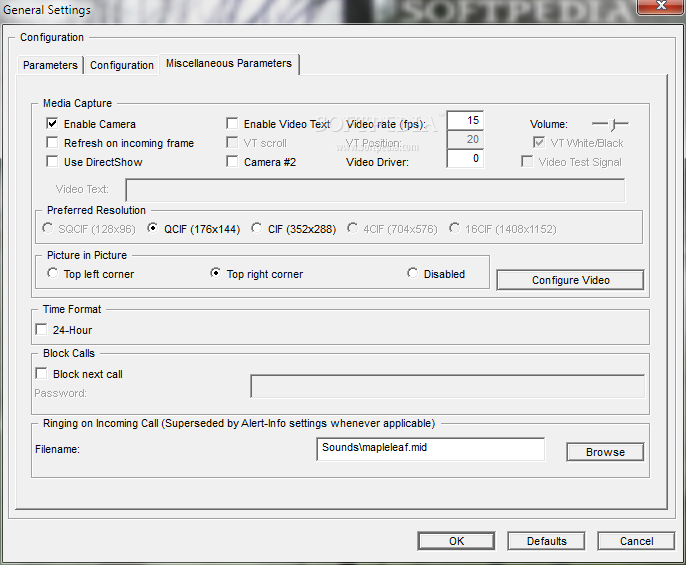Click the Video Text input box
This screenshot has height=565, width=686.
375,190
